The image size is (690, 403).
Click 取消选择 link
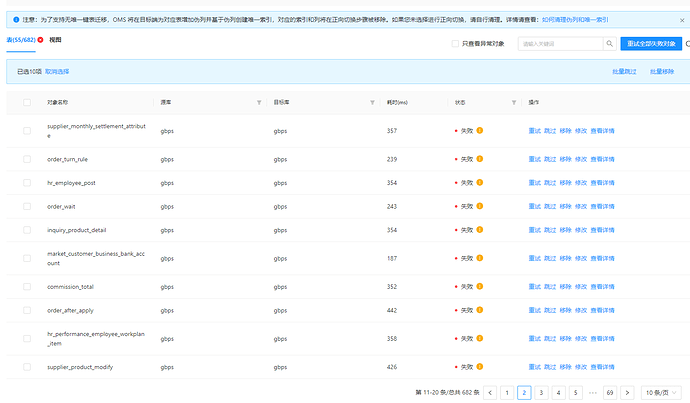pyautogui.click(x=57, y=71)
